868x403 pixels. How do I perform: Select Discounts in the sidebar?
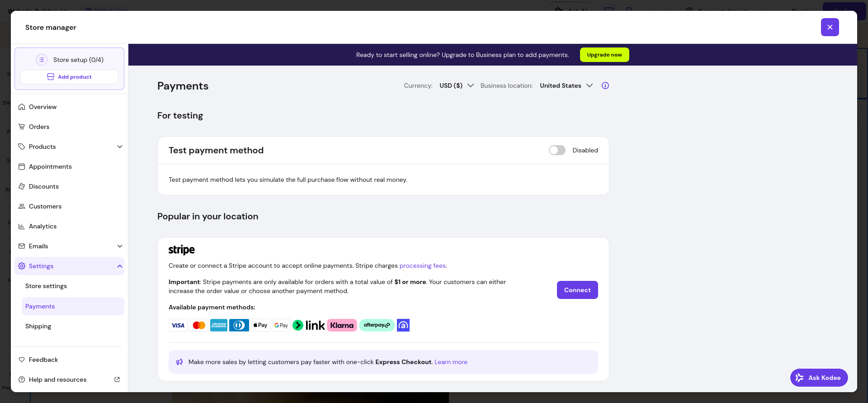[x=69, y=186]
